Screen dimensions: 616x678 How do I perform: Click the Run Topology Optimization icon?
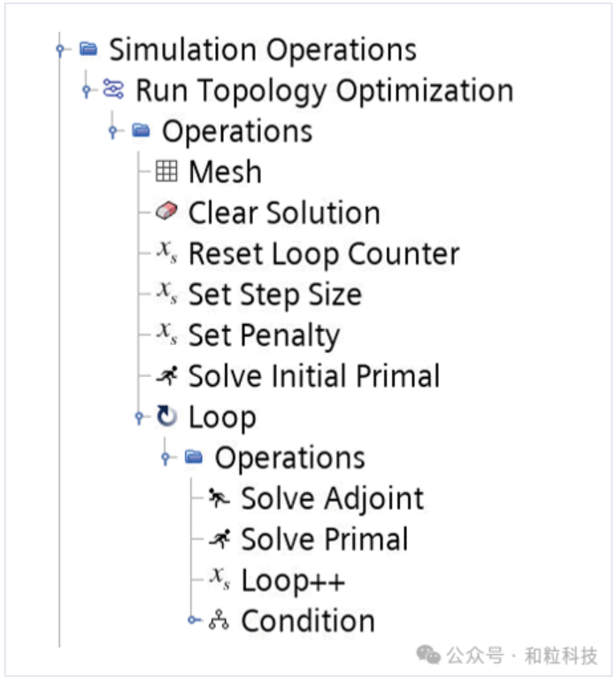coord(114,89)
